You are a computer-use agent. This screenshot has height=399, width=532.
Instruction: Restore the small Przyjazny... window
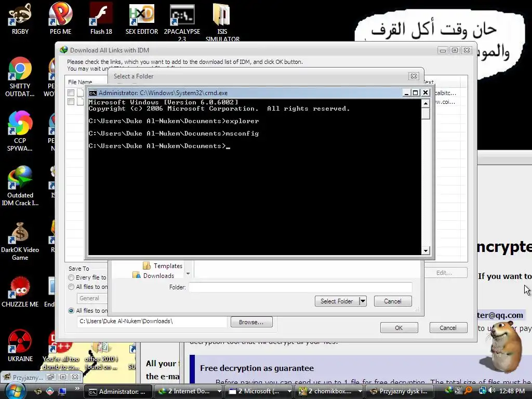pos(51,377)
